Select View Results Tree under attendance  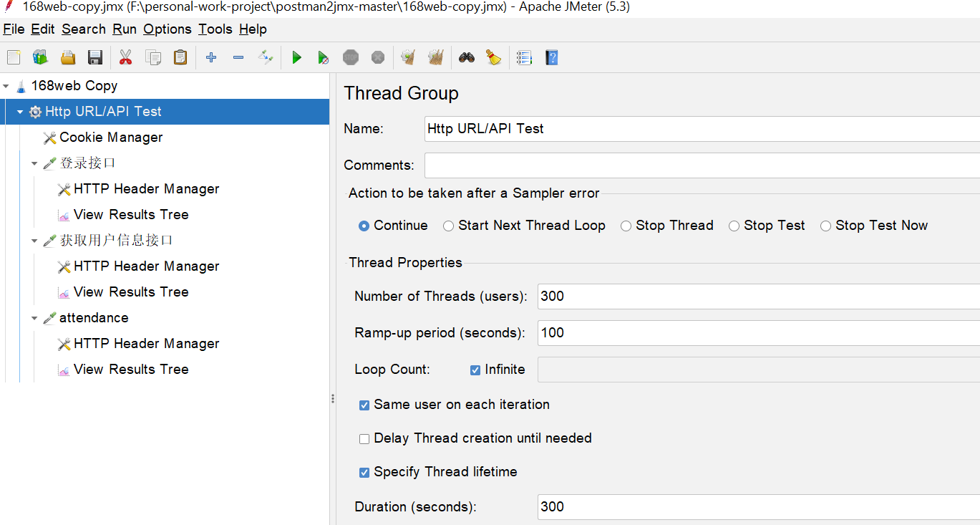pyautogui.click(x=131, y=370)
